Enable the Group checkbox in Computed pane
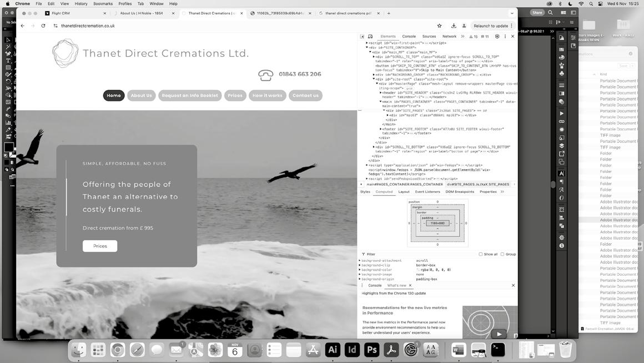This screenshot has height=363, width=644. (502, 254)
